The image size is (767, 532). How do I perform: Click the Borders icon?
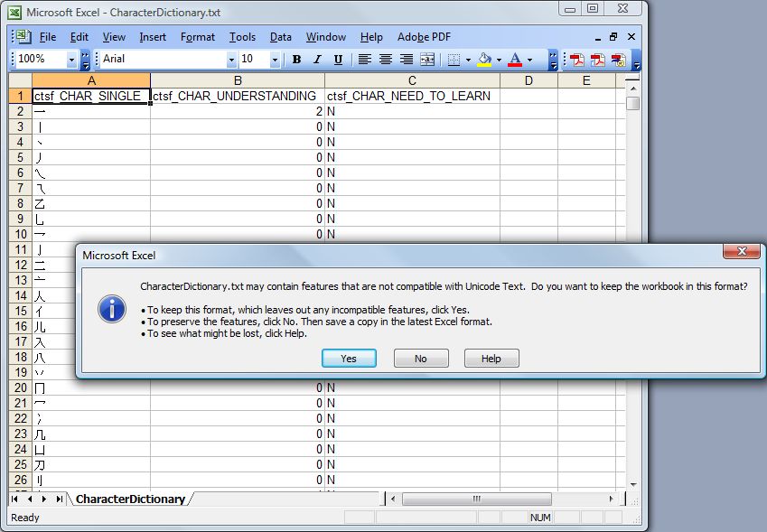(454, 60)
